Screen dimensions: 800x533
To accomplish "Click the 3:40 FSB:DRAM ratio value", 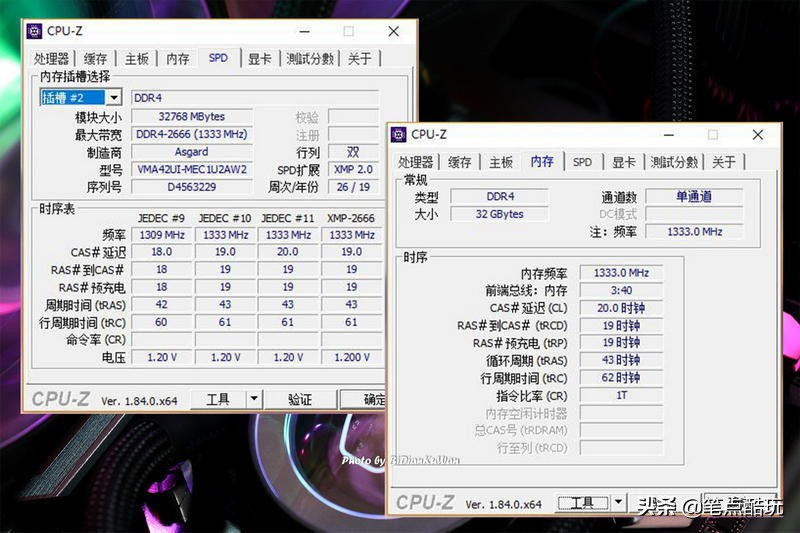I will pyautogui.click(x=621, y=290).
